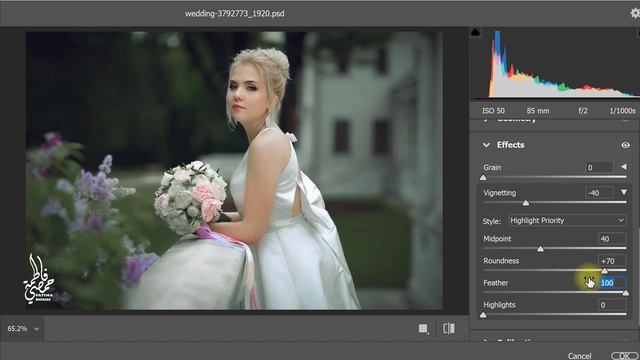The height and width of the screenshot is (360, 640).
Task: Click the ISO 50 metadata text
Action: [x=493, y=111]
